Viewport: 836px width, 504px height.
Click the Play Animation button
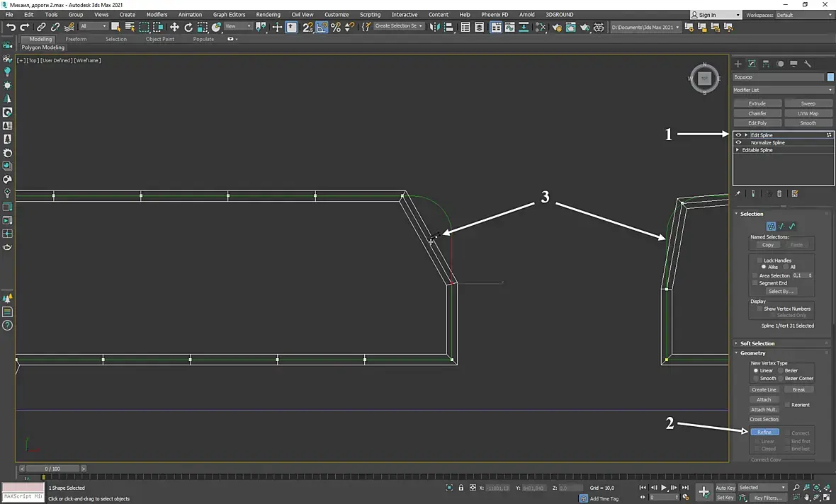664,488
